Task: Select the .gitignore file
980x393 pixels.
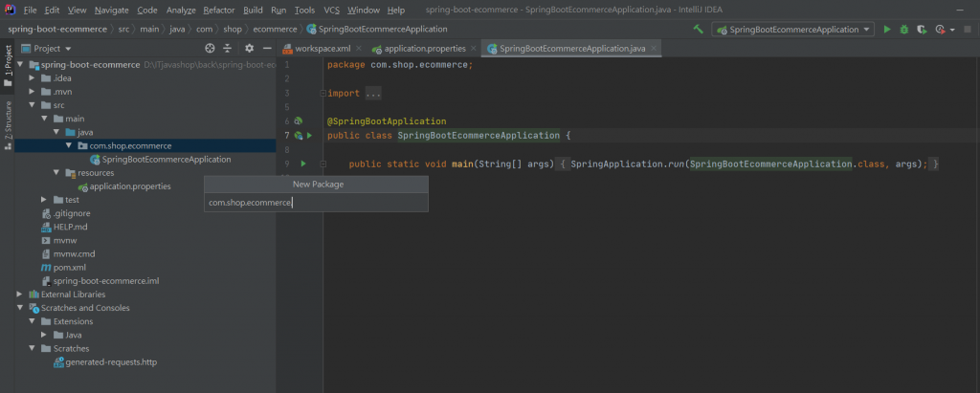Action: 72,213
